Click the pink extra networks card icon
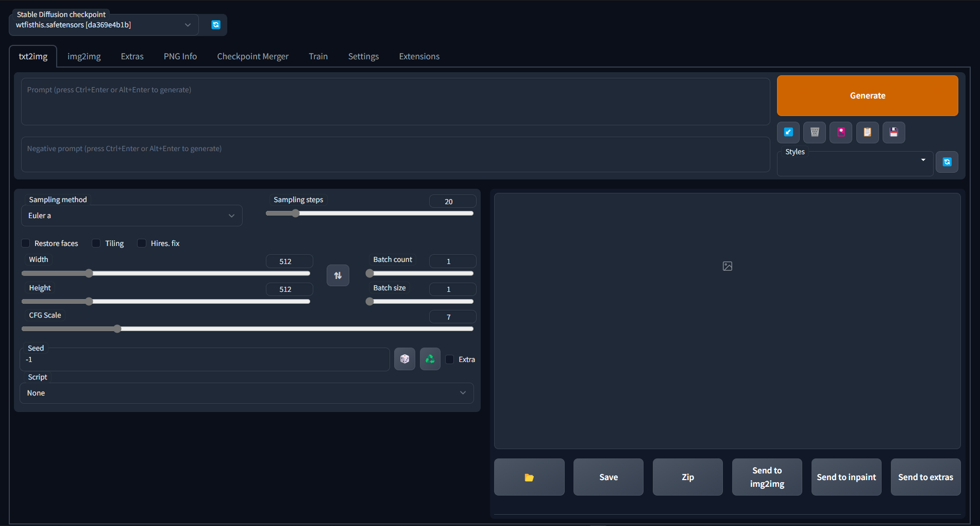The image size is (980, 526). click(x=841, y=132)
